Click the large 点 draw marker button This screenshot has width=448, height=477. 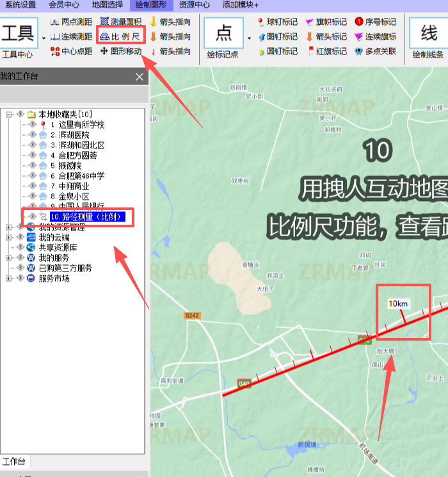[223, 33]
